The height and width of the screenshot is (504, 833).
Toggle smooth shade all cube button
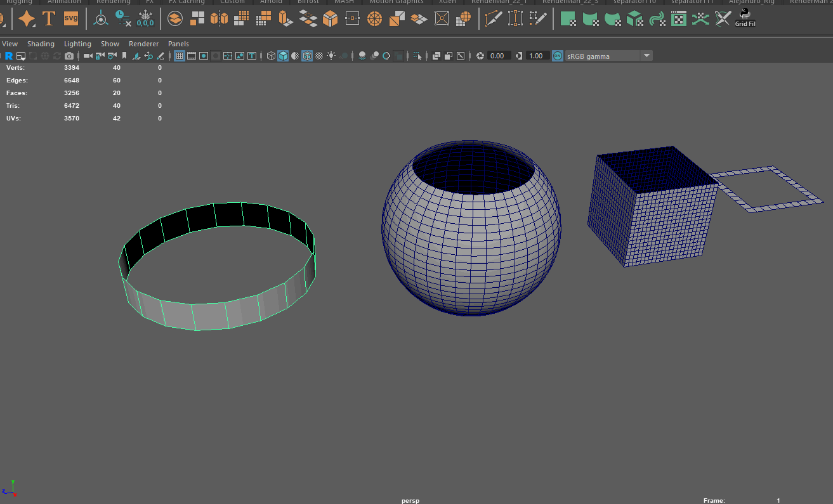pyautogui.click(x=283, y=56)
